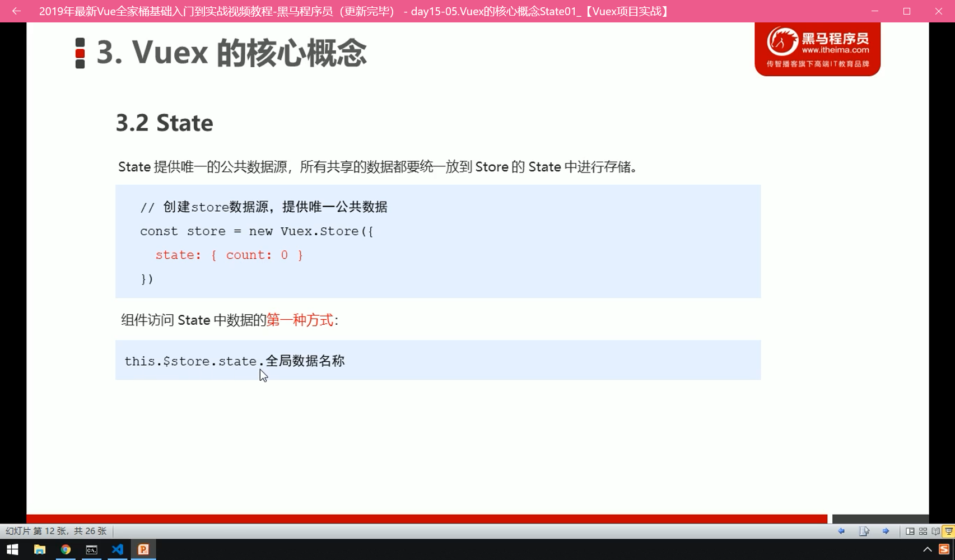Click the window title text at top

355,11
